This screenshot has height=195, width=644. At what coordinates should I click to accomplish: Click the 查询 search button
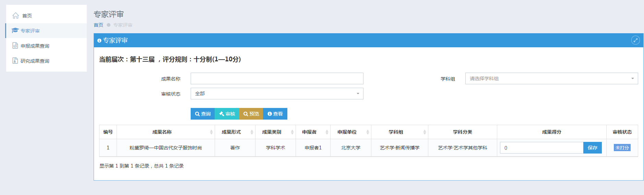[203, 114]
